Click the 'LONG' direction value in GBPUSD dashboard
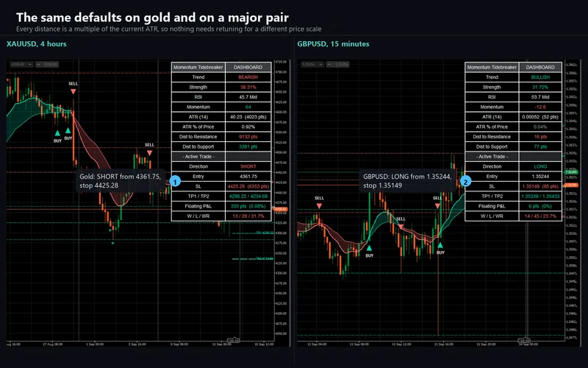The width and height of the screenshot is (588, 368). tap(540, 166)
